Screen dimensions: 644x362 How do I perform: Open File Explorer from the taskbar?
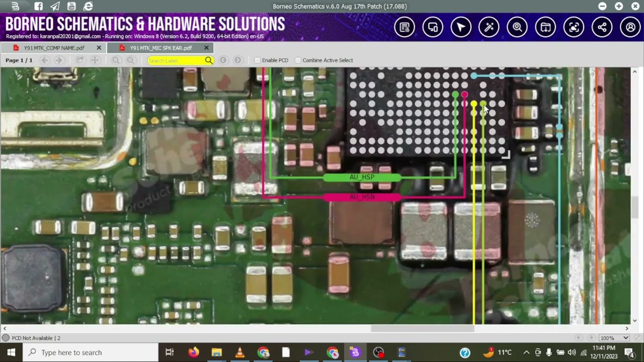point(217,352)
